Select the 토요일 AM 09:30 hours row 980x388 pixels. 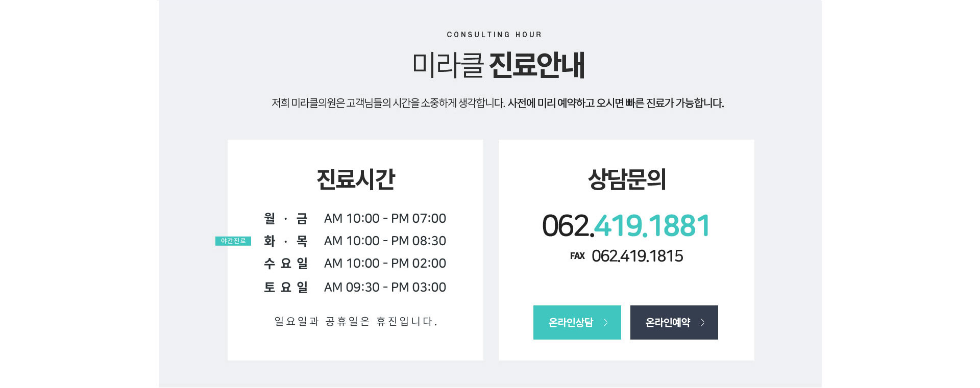355,287
